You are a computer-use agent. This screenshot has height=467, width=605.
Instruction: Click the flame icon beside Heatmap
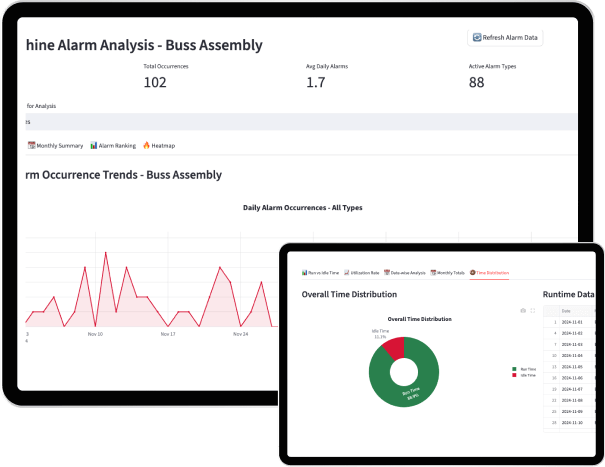click(146, 145)
